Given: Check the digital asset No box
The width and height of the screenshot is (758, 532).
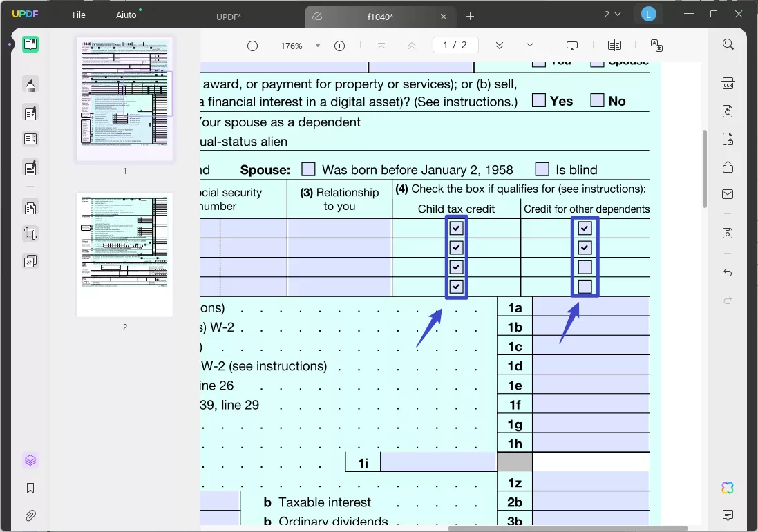Looking at the screenshot, I should pyautogui.click(x=597, y=100).
